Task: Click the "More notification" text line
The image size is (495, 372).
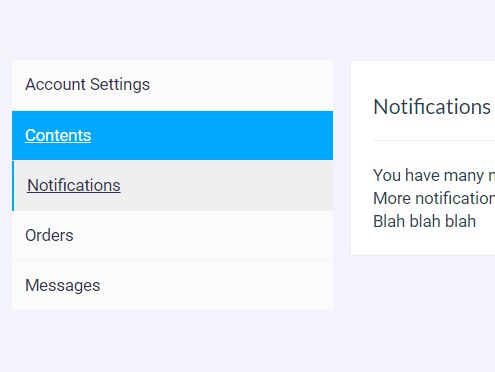Action: tap(434, 198)
